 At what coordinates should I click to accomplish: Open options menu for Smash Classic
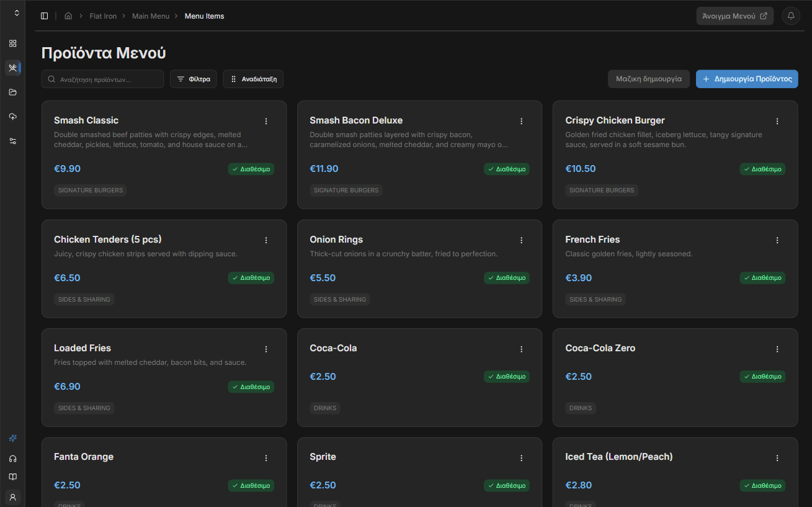click(x=266, y=121)
